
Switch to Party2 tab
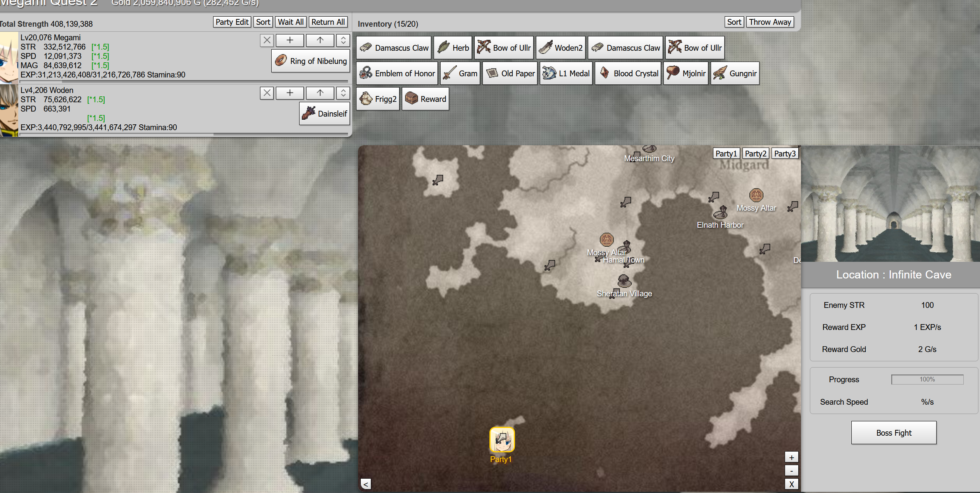tap(755, 154)
